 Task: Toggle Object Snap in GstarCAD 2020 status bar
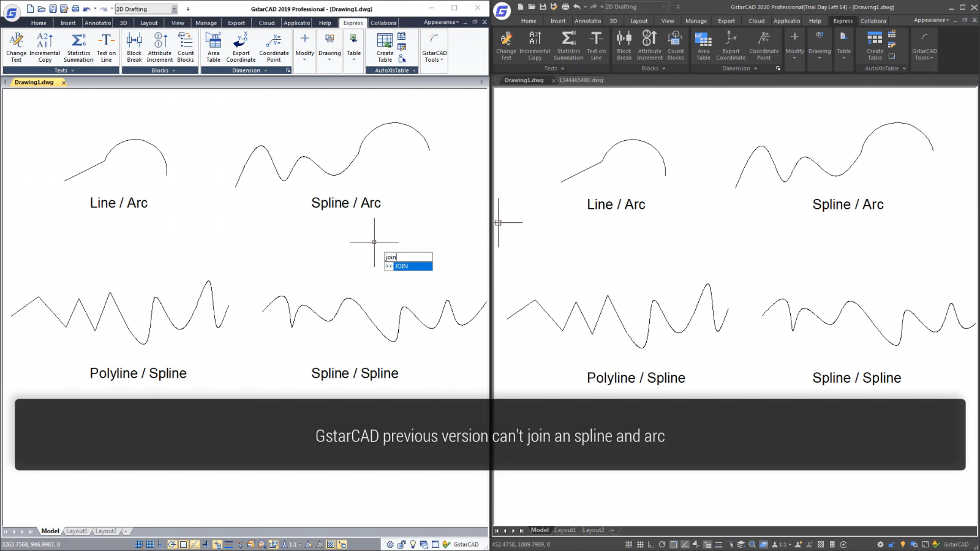coord(673,544)
